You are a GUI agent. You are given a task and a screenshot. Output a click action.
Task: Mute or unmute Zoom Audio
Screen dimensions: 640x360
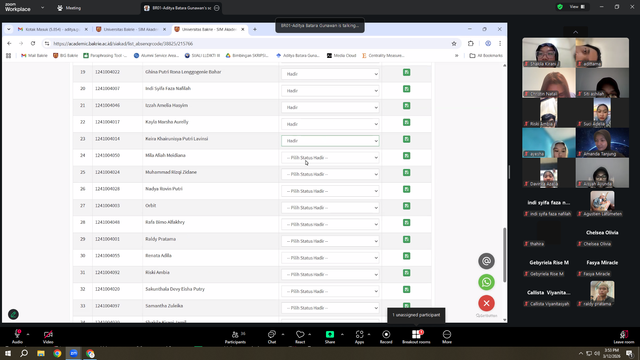(17, 337)
